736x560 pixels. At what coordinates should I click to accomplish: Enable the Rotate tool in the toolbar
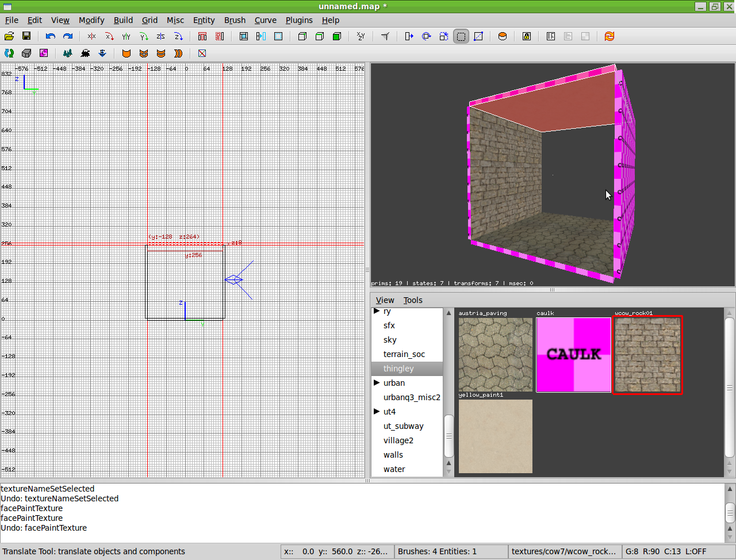pos(426,36)
